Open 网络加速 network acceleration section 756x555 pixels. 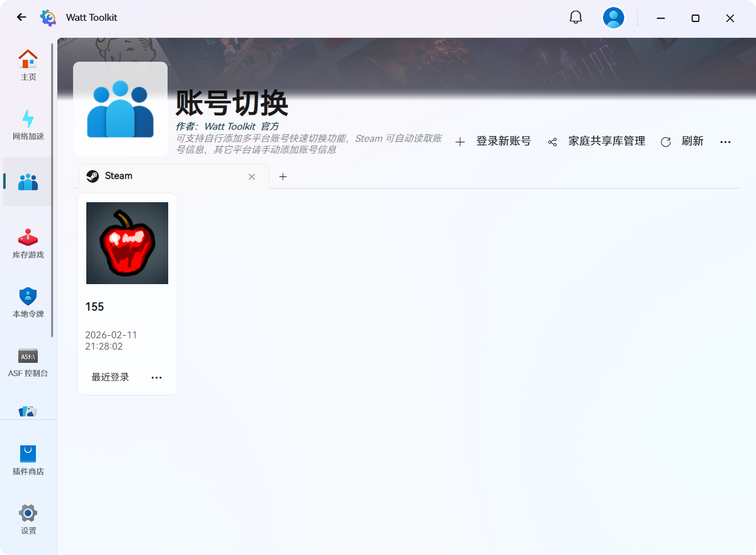28,124
